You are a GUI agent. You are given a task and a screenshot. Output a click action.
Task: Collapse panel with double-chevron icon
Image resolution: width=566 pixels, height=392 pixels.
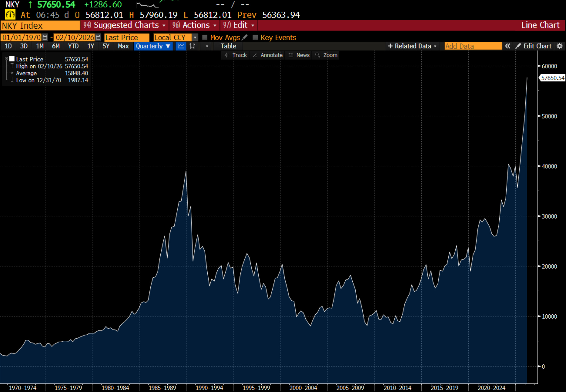pos(508,46)
